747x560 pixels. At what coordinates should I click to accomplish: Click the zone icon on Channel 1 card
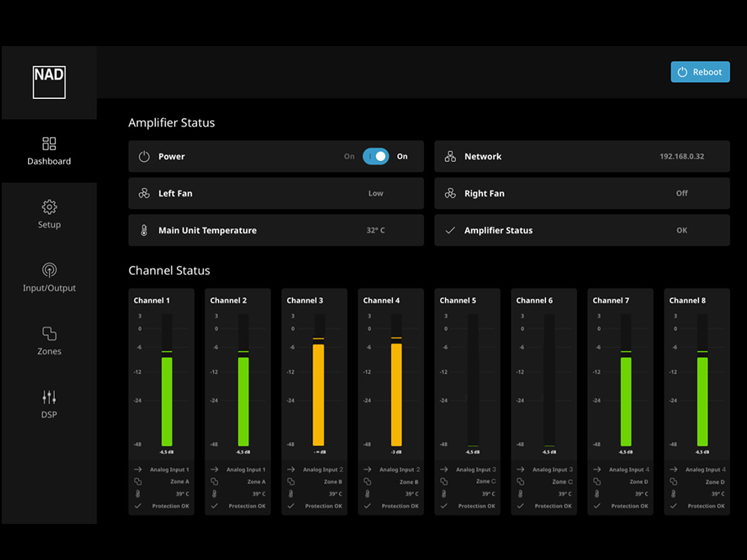tap(139, 482)
